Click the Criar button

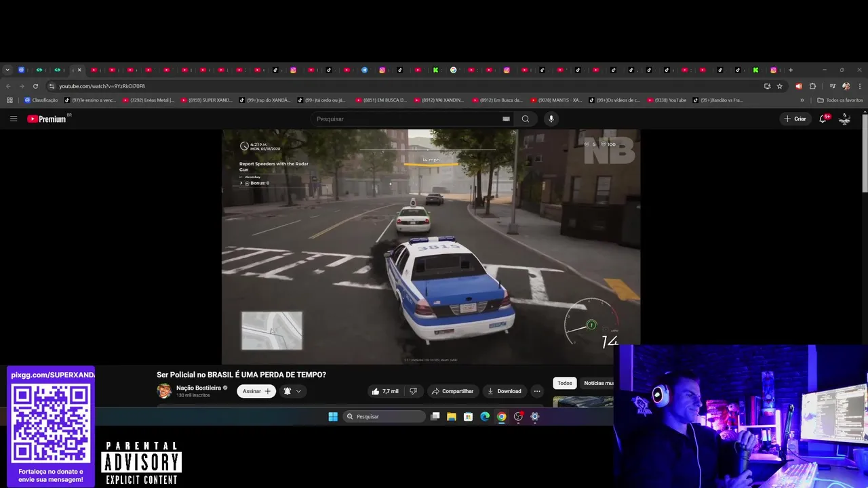[x=795, y=119]
